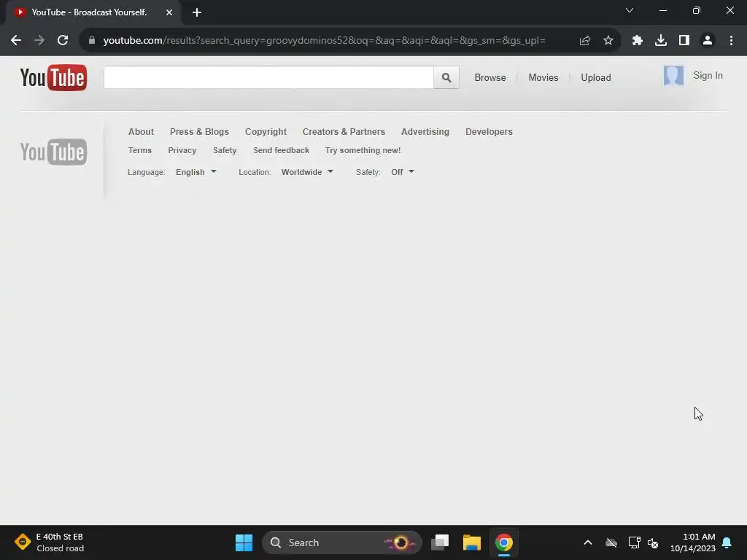
Task: Click Send feedback link
Action: pos(281,150)
